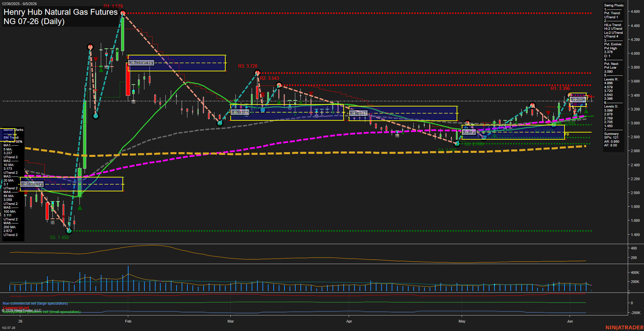The image size is (644, 331).
Task: Select the 1.400 price axis label
Action: pyautogui.click(x=635, y=235)
